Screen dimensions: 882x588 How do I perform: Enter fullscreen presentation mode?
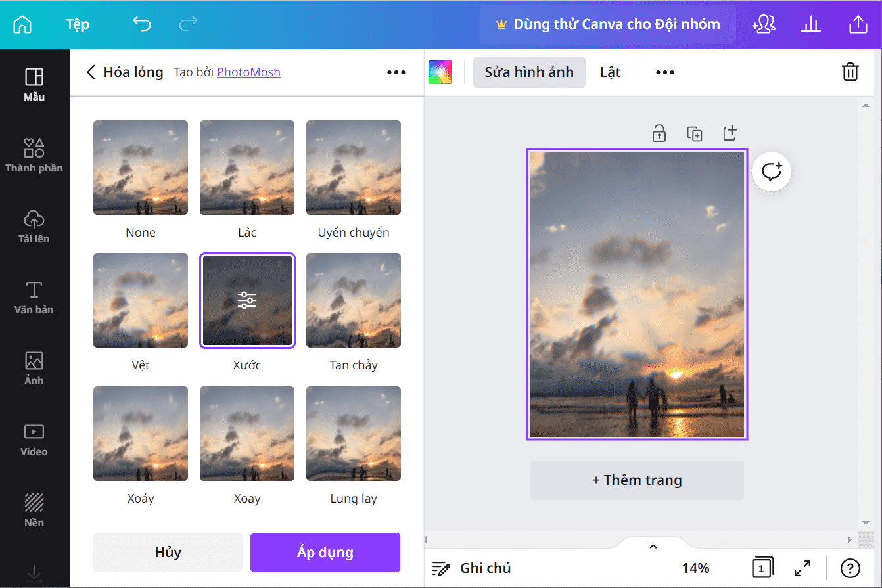(x=802, y=568)
